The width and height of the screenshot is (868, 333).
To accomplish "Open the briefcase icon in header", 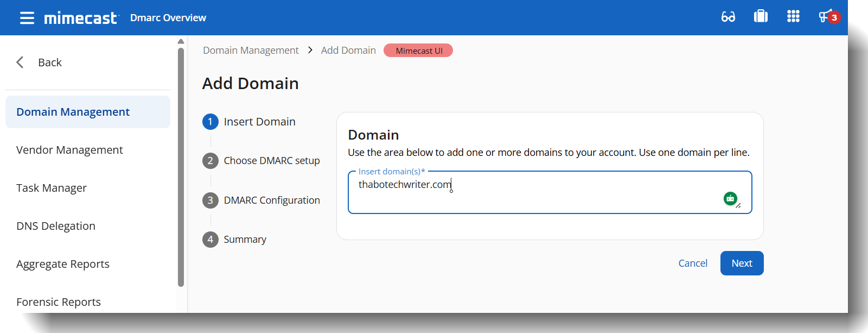I will point(761,17).
